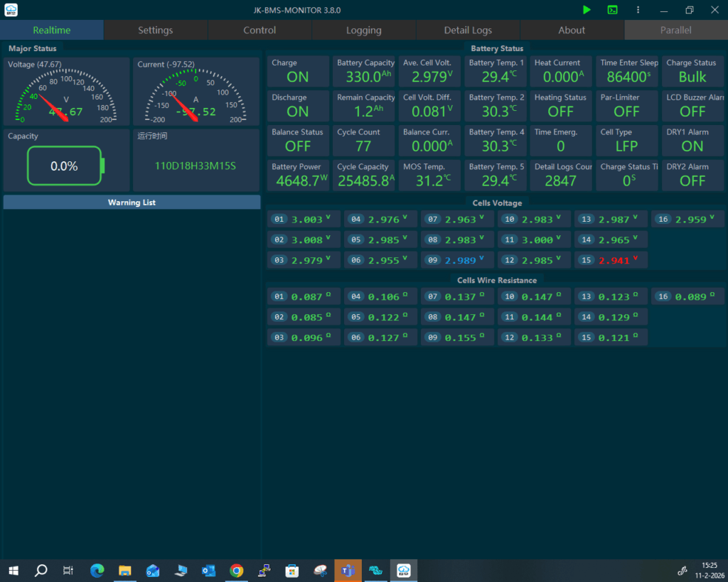Launch Google Chrome from the taskbar
The height and width of the screenshot is (582, 728).
click(x=236, y=570)
